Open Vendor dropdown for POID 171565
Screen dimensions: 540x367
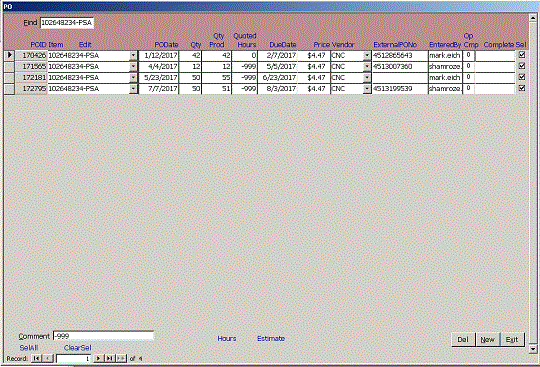pos(367,66)
